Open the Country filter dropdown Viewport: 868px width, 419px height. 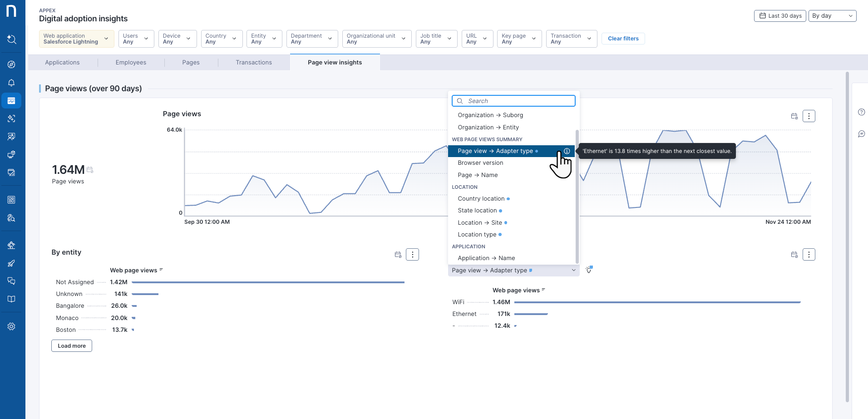pos(221,39)
